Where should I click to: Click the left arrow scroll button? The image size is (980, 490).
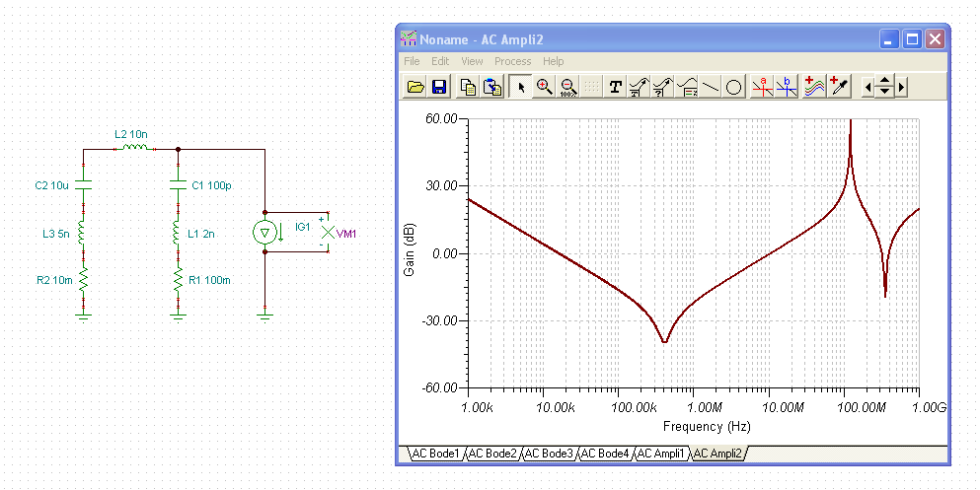click(x=867, y=87)
